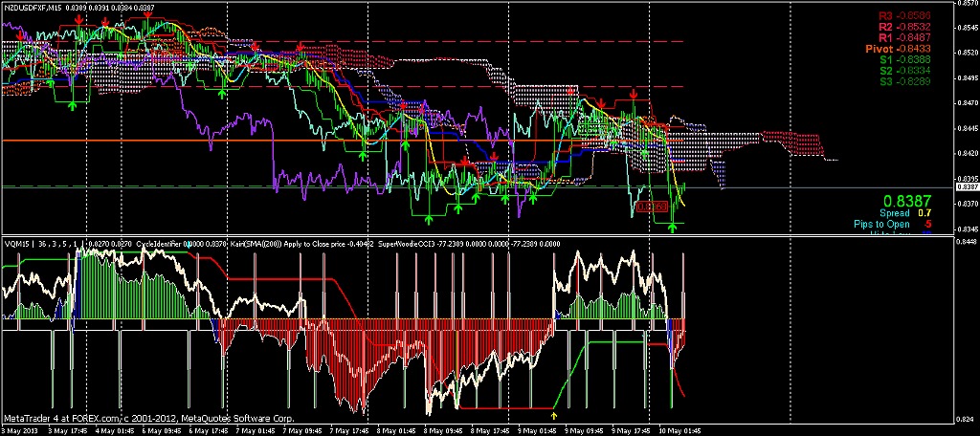Viewport: 980px width, 436px height.
Task: Click the 9 May 01:45 time axis label
Action: [538, 431]
